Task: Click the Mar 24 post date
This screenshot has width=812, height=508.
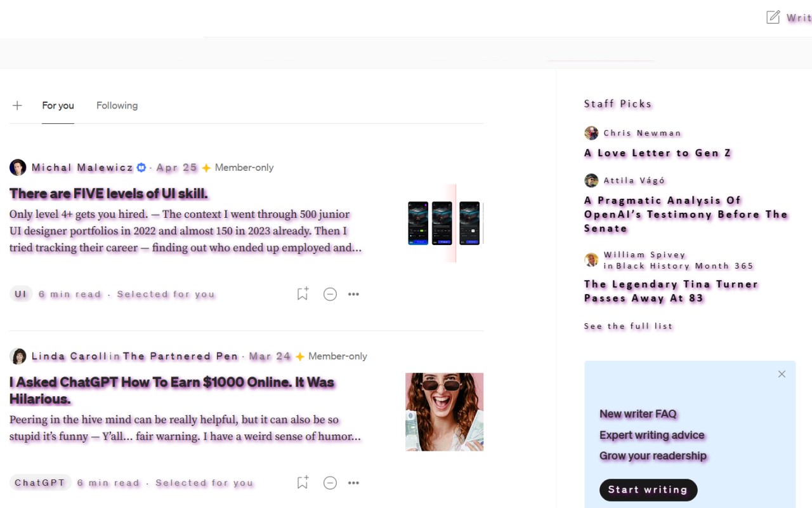Action: click(x=270, y=356)
